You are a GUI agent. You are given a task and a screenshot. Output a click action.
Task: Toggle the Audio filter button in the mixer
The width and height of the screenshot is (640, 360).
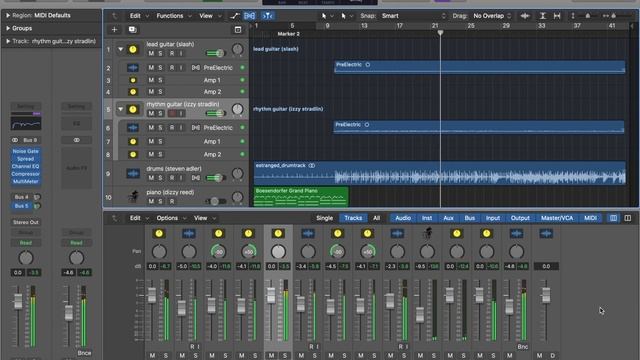pyautogui.click(x=403, y=218)
